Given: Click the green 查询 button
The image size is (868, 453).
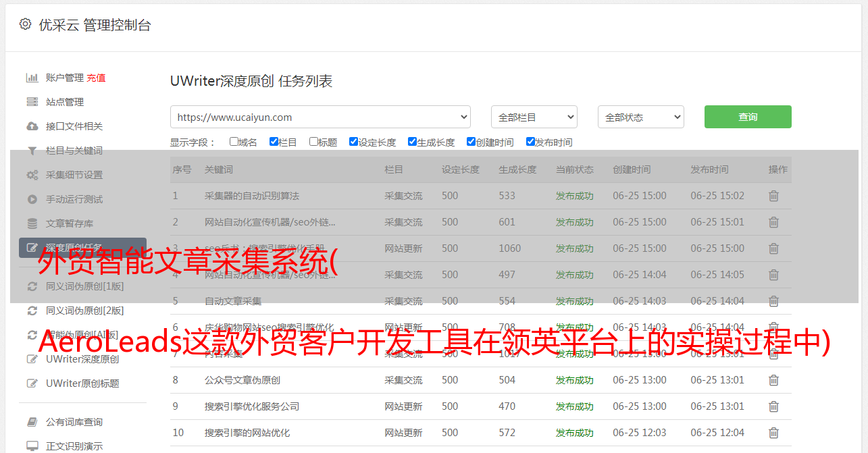Looking at the screenshot, I should (748, 117).
